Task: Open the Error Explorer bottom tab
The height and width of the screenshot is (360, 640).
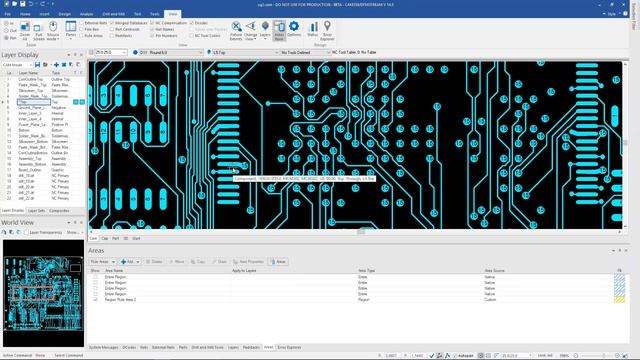Action: [x=289, y=347]
